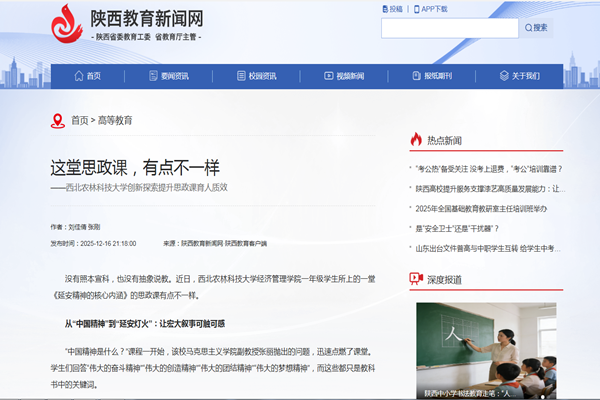600x400 pixels.
Task: Click the house icon beside 首页
Action: coord(79,76)
